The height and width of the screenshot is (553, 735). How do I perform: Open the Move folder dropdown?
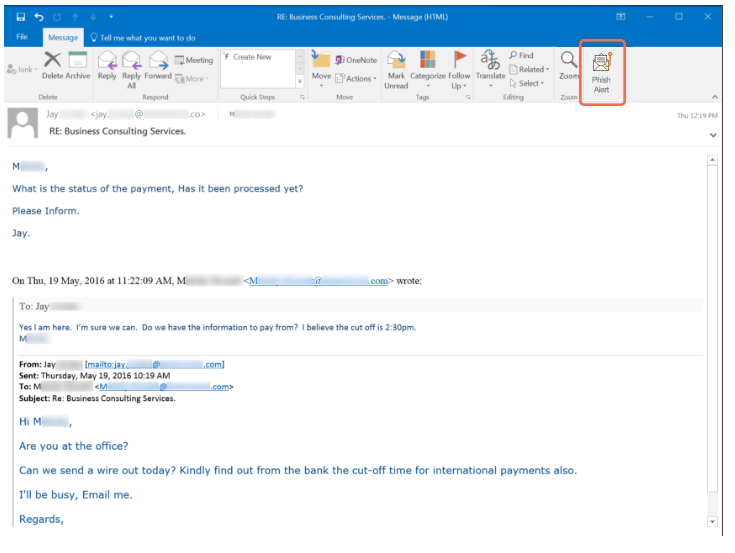pos(321,68)
